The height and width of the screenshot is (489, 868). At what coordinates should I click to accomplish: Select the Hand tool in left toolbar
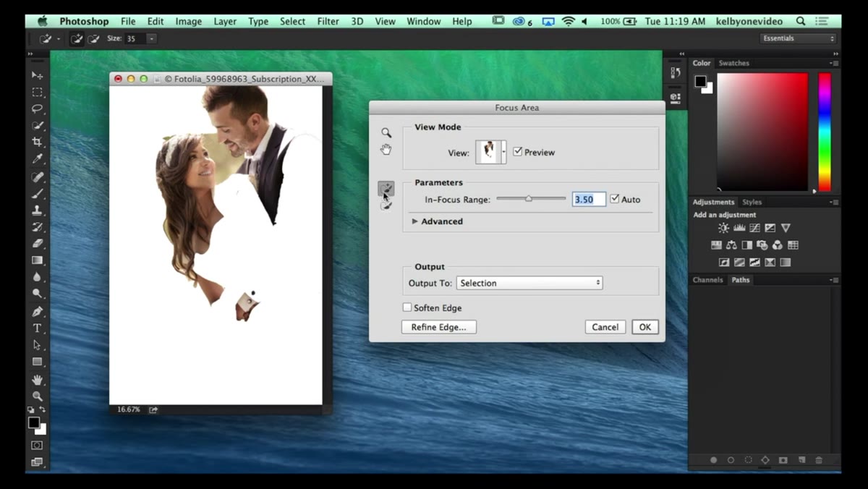pyautogui.click(x=37, y=379)
